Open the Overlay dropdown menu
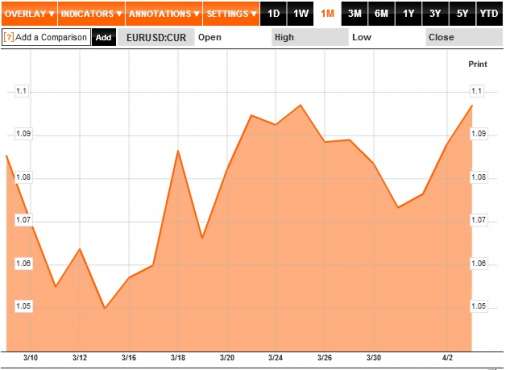This screenshot has width=510, height=370. [x=29, y=14]
